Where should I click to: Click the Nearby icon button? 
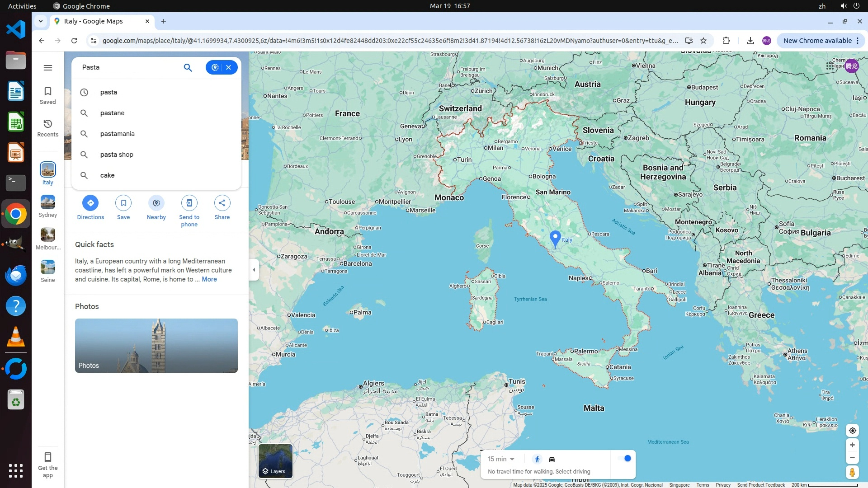(156, 203)
